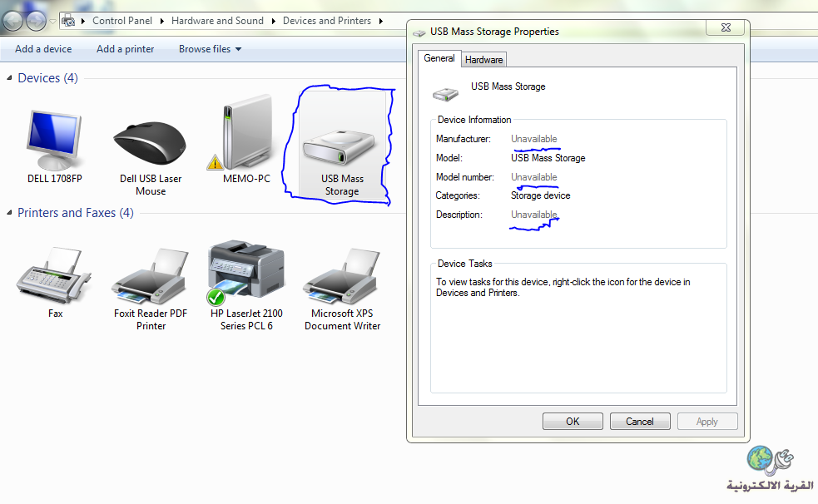Screen dimensions: 818x504
Task: Open the Browse files dropdown
Action: click(x=210, y=49)
